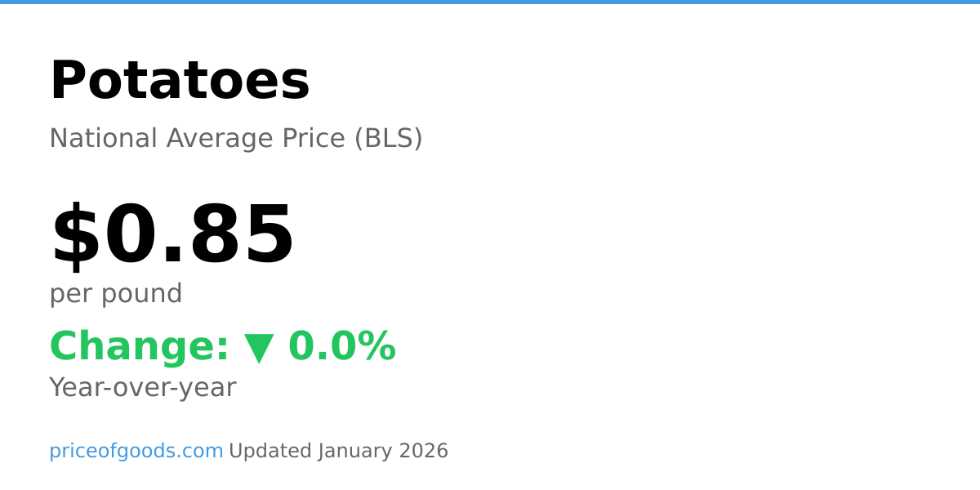The image size is (980, 490).
Task: Click the word 'January' in the footer
Action: pos(354,451)
